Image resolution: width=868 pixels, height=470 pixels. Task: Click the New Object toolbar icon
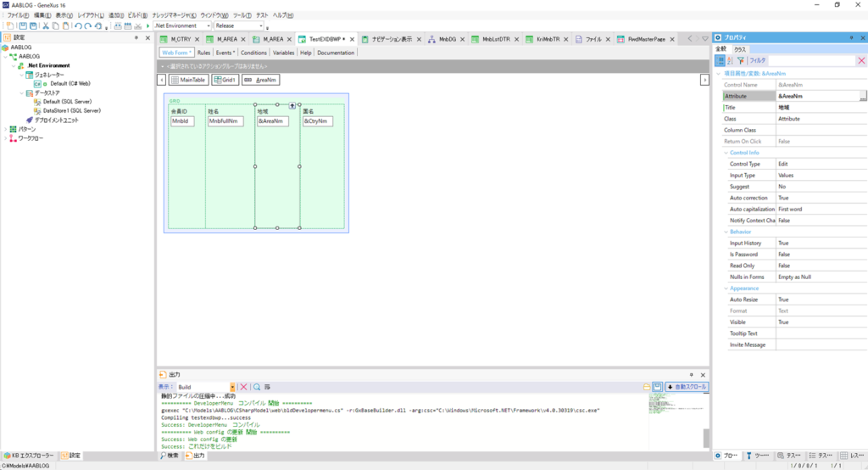click(x=10, y=26)
